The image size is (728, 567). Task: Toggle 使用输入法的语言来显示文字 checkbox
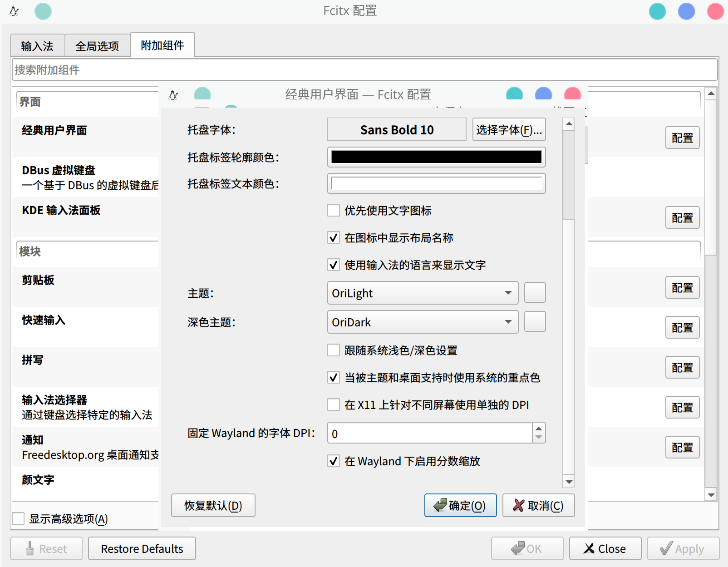(x=334, y=265)
